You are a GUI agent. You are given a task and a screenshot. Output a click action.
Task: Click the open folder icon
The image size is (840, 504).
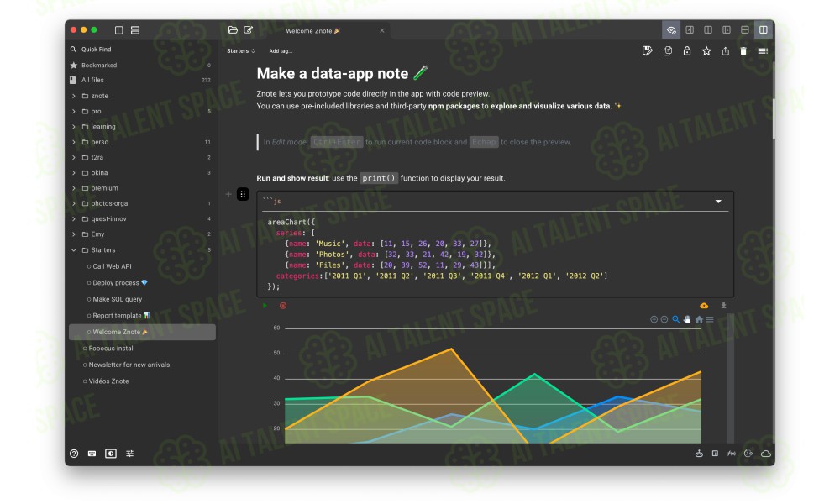pyautogui.click(x=233, y=30)
